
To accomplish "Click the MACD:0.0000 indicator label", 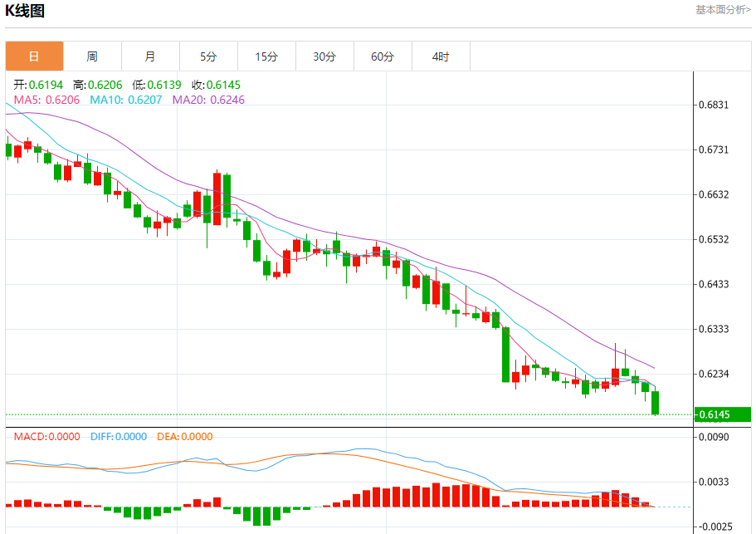I will pyautogui.click(x=46, y=437).
